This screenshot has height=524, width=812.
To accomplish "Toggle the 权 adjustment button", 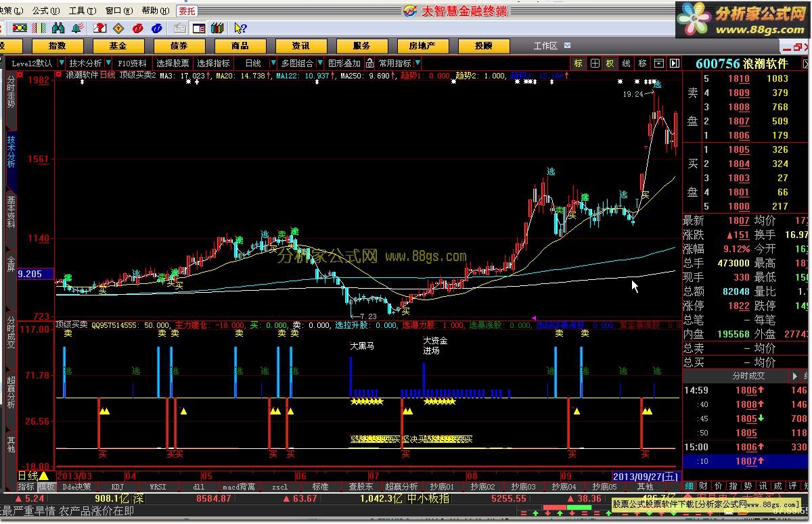I will pos(610,64).
